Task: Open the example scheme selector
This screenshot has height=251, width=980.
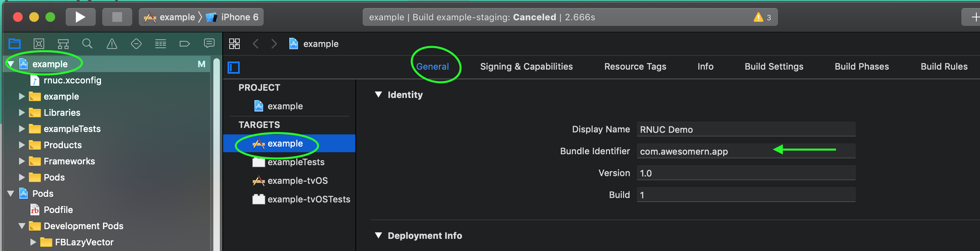Action: tap(170, 17)
